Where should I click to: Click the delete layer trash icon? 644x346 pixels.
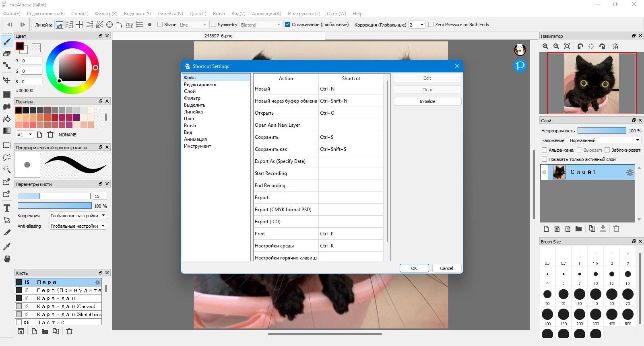click(616, 229)
